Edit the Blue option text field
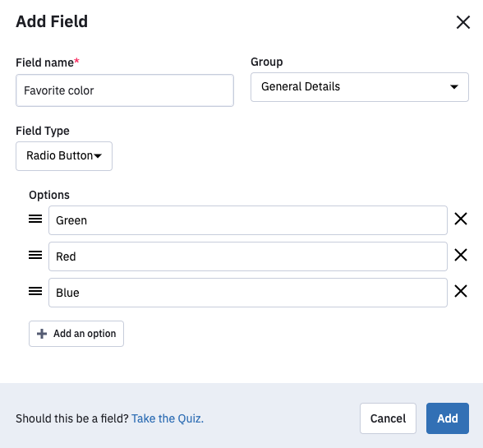 point(248,293)
